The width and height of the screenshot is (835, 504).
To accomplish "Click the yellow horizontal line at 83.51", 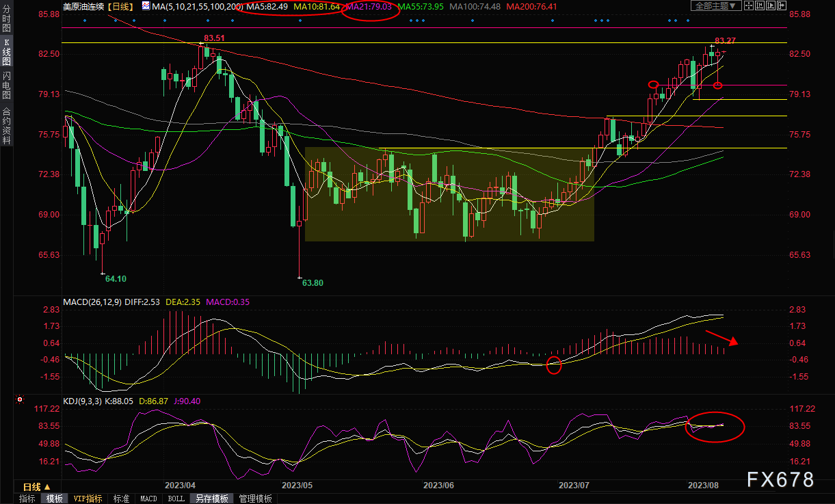I will coord(424,43).
